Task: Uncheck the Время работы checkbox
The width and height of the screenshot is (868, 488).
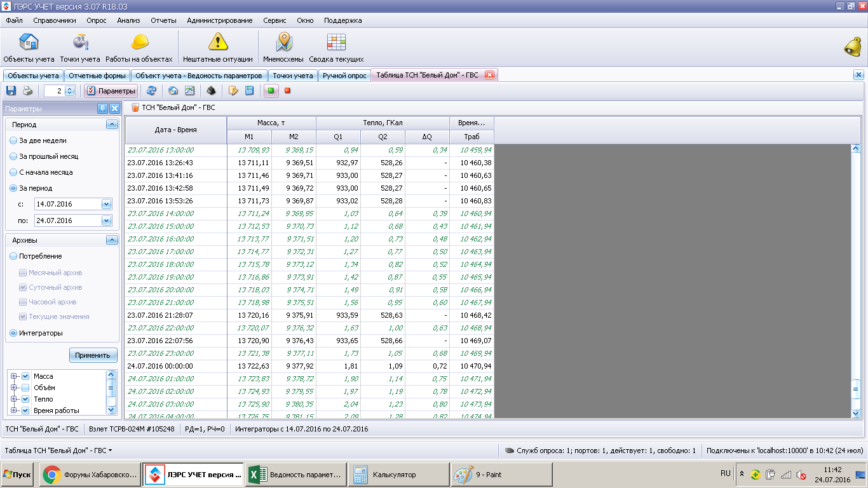Action: click(x=25, y=410)
